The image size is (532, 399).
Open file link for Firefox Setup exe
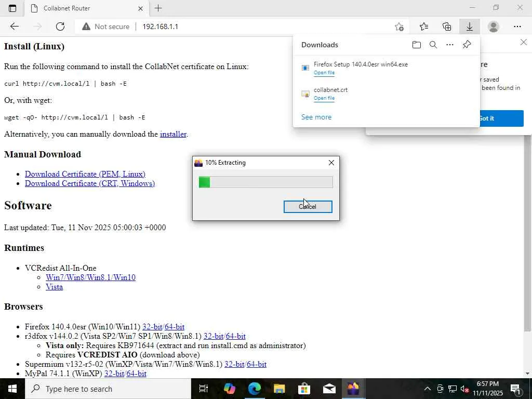point(324,73)
